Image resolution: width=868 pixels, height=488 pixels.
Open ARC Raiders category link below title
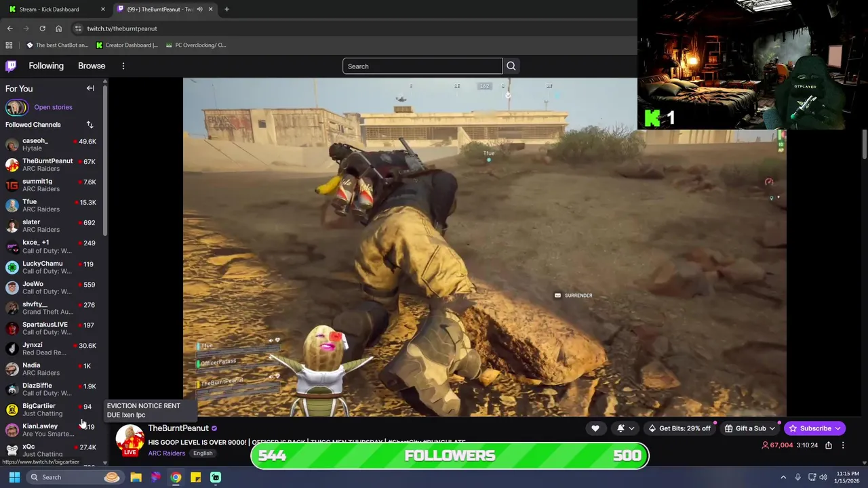coord(166,453)
